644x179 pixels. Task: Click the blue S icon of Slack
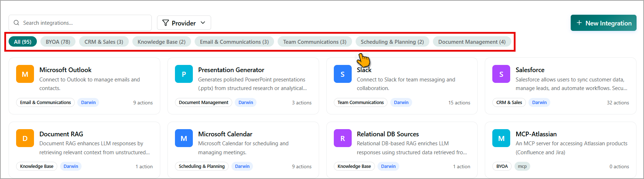coord(343,74)
